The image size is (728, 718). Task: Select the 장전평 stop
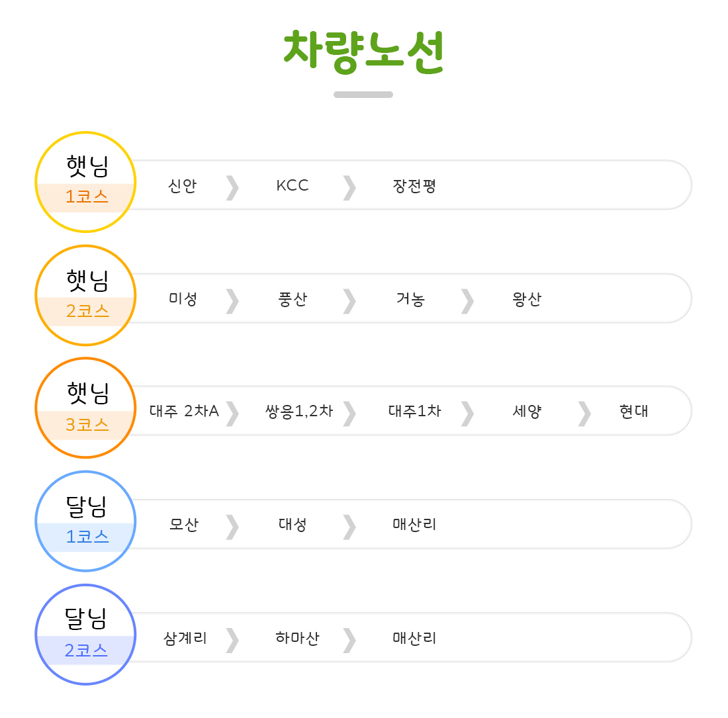pos(414,186)
